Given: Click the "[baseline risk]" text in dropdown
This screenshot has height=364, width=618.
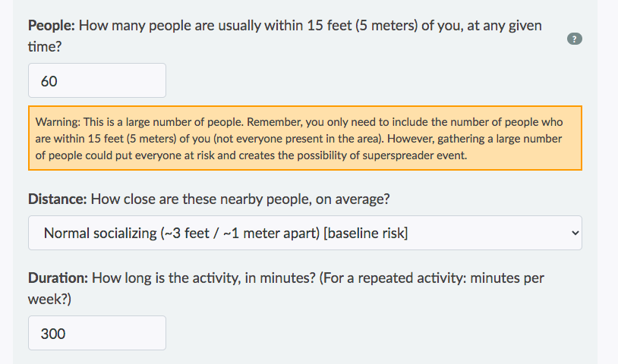Looking at the screenshot, I should point(365,233).
